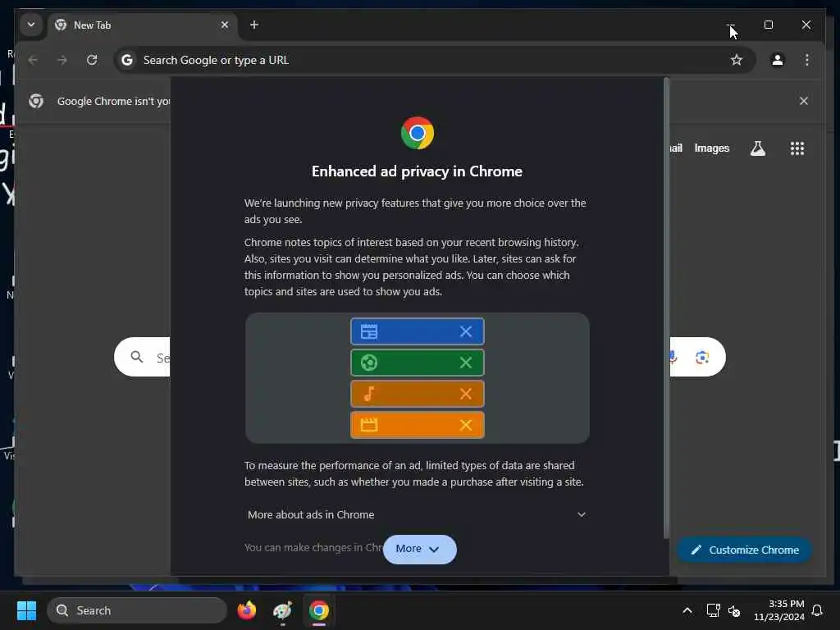Image resolution: width=840 pixels, height=630 pixels.
Task: Maximize the Chrome window
Action: click(768, 25)
